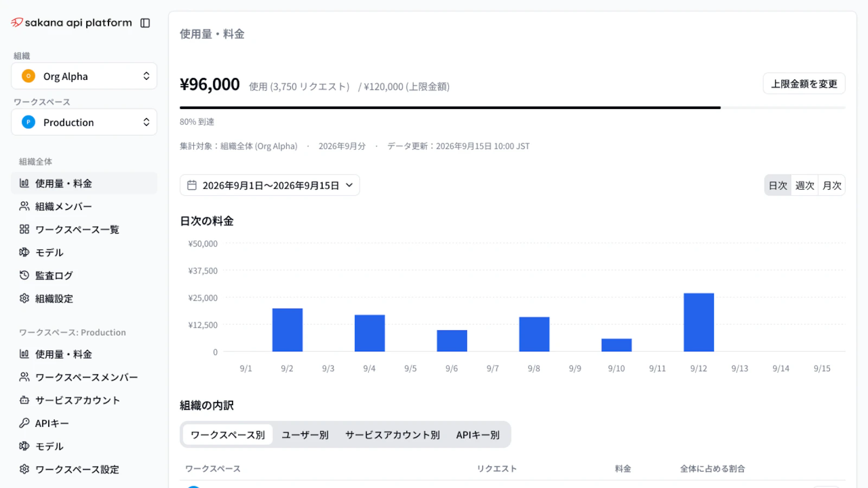The width and height of the screenshot is (868, 488).
Task: Select the サービスアカウント別 tab
Action: pyautogui.click(x=392, y=435)
